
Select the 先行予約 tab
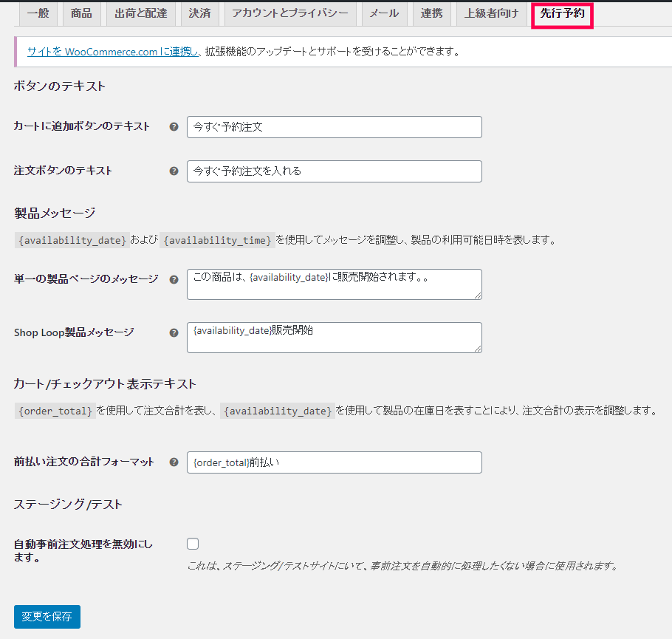[562, 13]
